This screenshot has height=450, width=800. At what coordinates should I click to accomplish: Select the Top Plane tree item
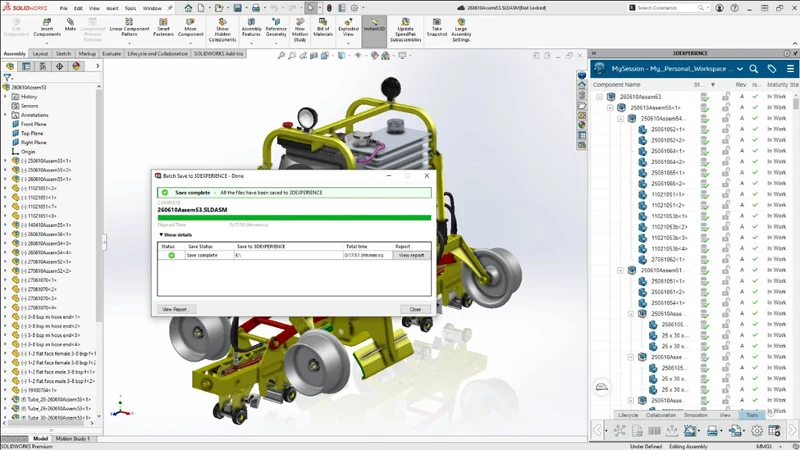click(x=32, y=133)
